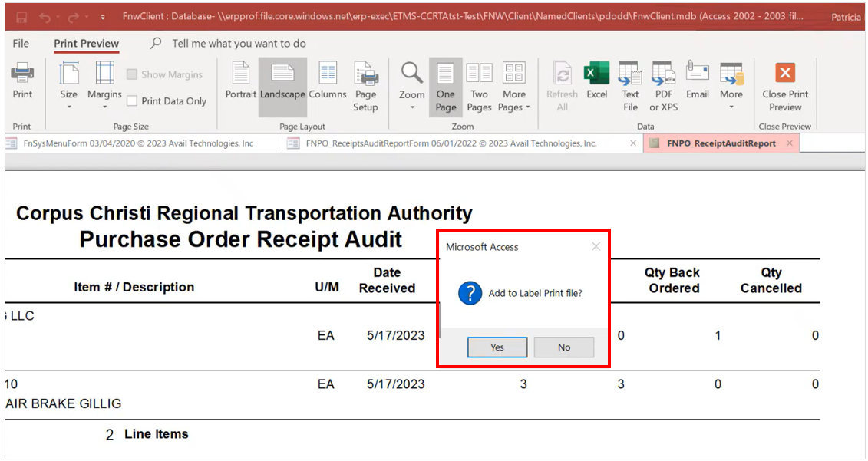Image resolution: width=868 pixels, height=461 pixels.
Task: Open Page Setup dialog
Action: click(365, 86)
